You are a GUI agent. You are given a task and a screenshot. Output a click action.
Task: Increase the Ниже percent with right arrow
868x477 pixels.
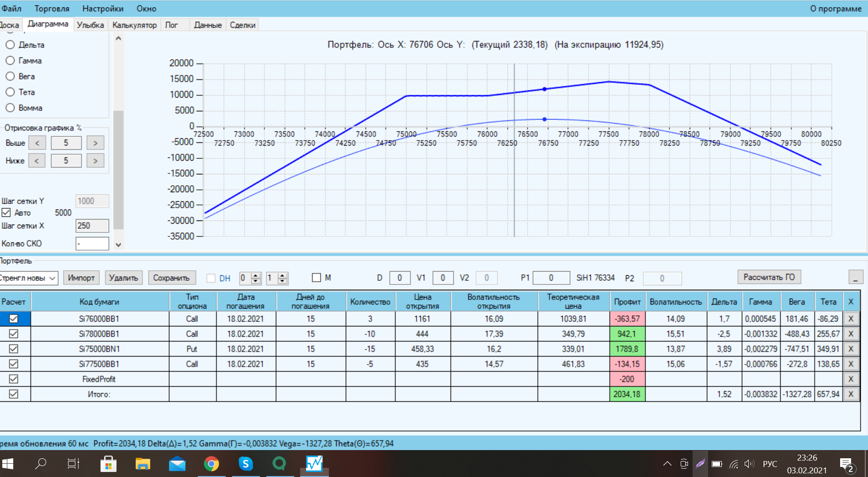tap(95, 161)
